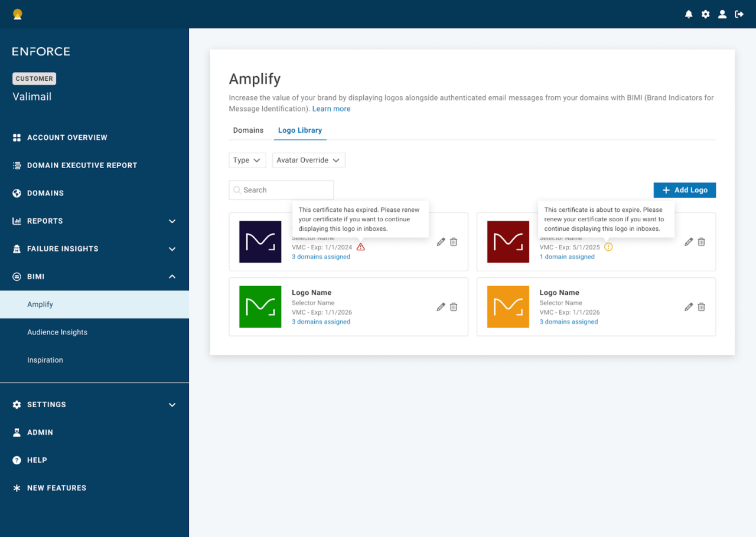Image resolution: width=756 pixels, height=537 pixels.
Task: Delete the green Logo Name using trash icon
Action: click(453, 307)
